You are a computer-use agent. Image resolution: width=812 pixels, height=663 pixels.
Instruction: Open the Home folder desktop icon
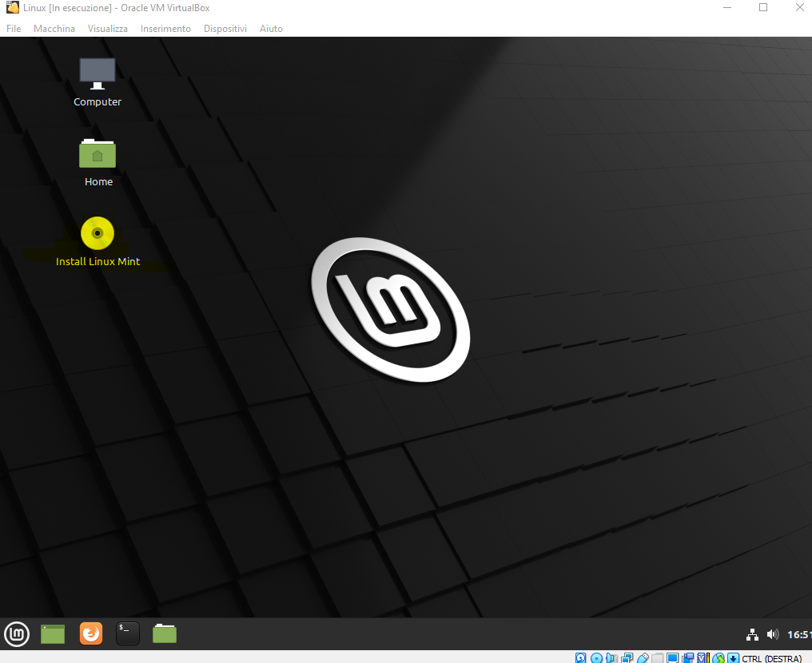tap(98, 162)
